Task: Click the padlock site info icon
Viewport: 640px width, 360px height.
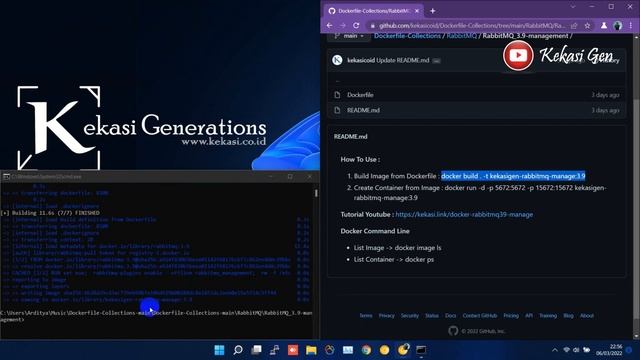Action: click(x=372, y=26)
